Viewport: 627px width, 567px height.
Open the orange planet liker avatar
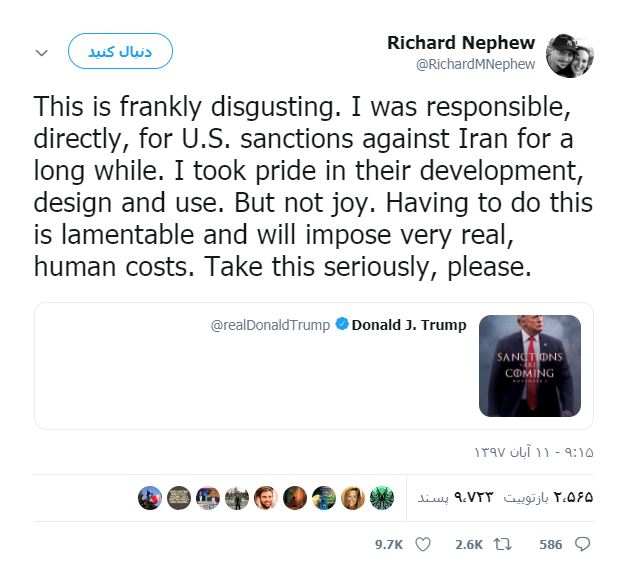pos(295,498)
